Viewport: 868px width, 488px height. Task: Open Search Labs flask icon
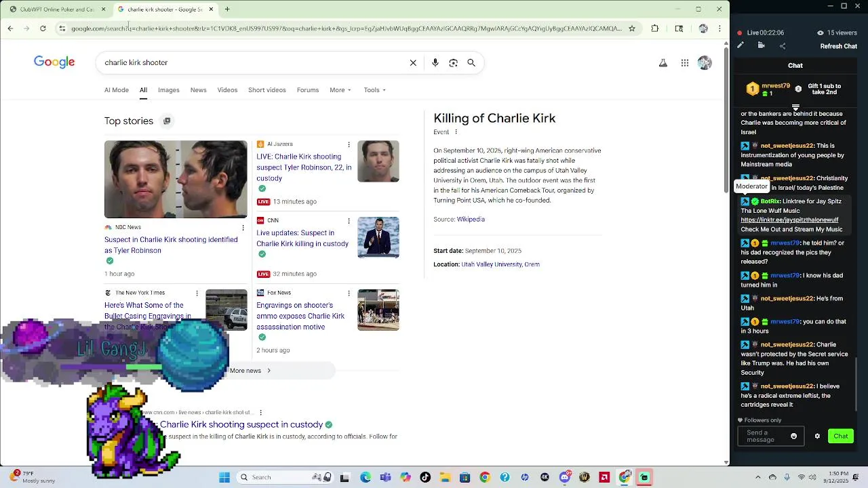[663, 63]
